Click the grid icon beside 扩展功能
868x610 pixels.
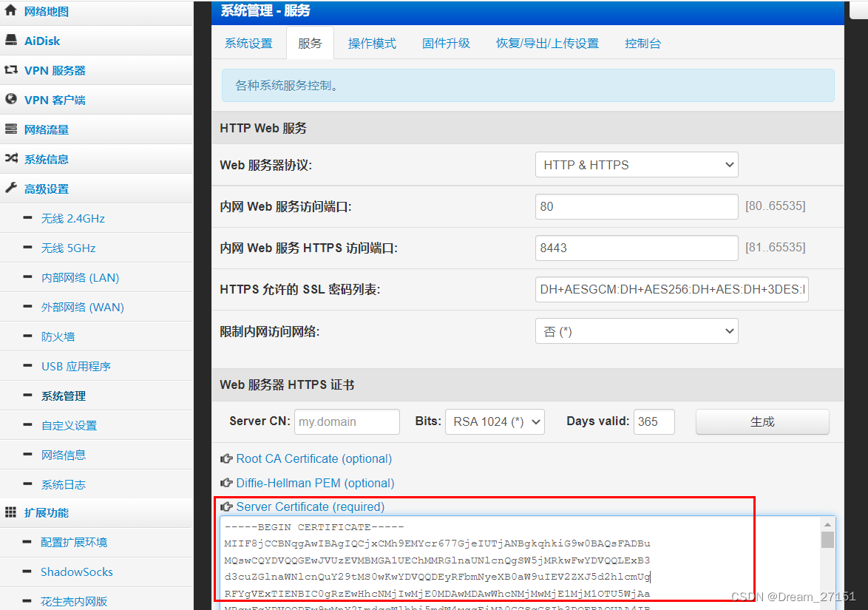10,512
